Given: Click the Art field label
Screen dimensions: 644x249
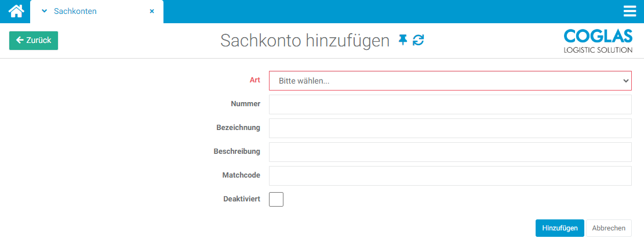Looking at the screenshot, I should pos(255,80).
